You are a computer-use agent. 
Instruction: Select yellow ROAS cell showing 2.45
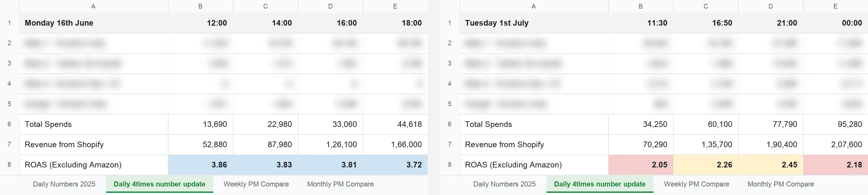(x=771, y=165)
